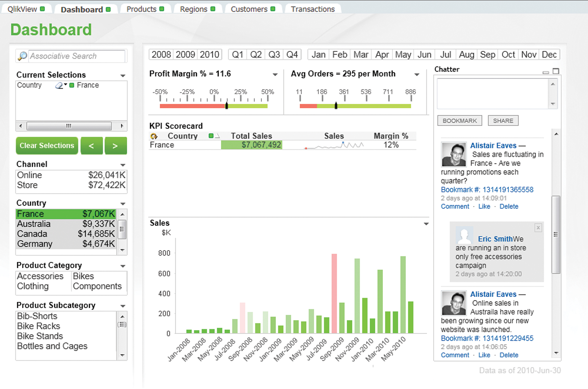Minimize the Chatter panel
This screenshot has height=389, width=588.
(x=546, y=72)
